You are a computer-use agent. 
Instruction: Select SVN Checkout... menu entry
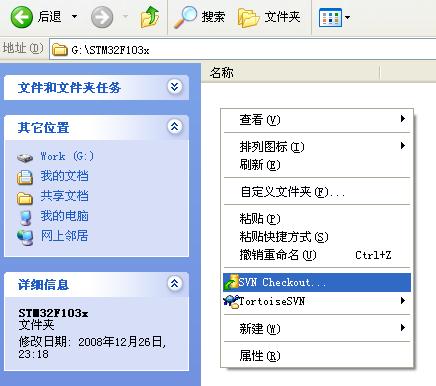point(317,282)
